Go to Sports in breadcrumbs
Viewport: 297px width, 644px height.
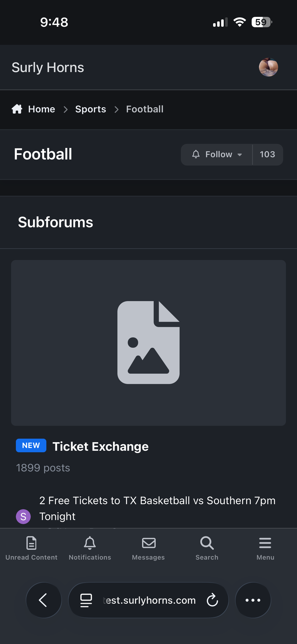point(91,109)
